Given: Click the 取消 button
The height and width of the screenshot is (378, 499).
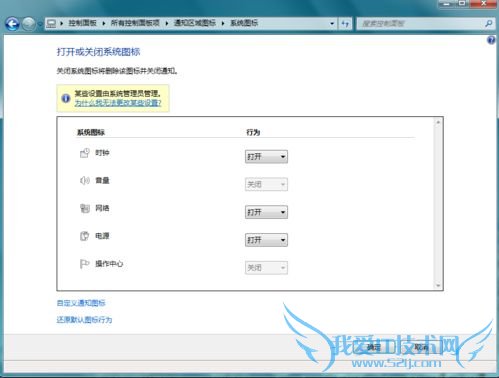Looking at the screenshot, I should coord(421,348).
